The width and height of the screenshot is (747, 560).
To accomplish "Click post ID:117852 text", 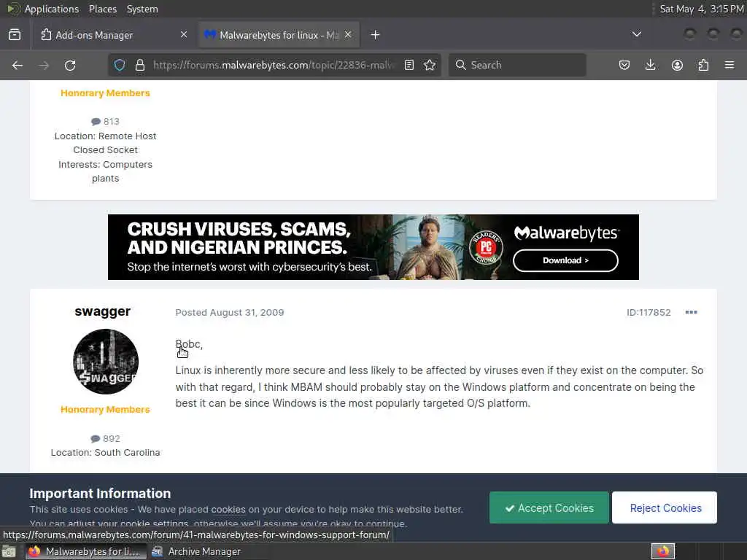I will click(649, 312).
